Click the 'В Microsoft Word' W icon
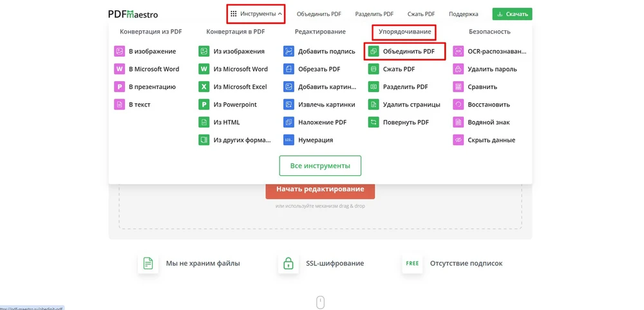The image size is (644, 310). coord(119,69)
